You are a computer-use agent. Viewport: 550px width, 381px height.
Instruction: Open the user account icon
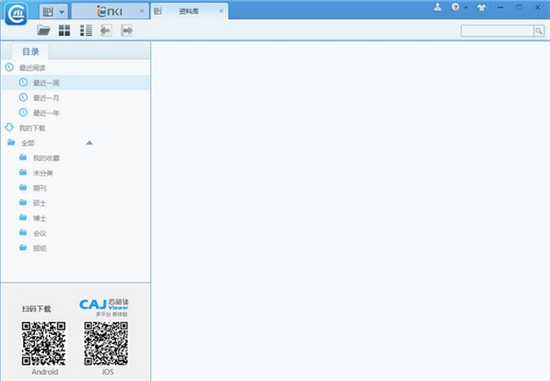pyautogui.click(x=437, y=7)
